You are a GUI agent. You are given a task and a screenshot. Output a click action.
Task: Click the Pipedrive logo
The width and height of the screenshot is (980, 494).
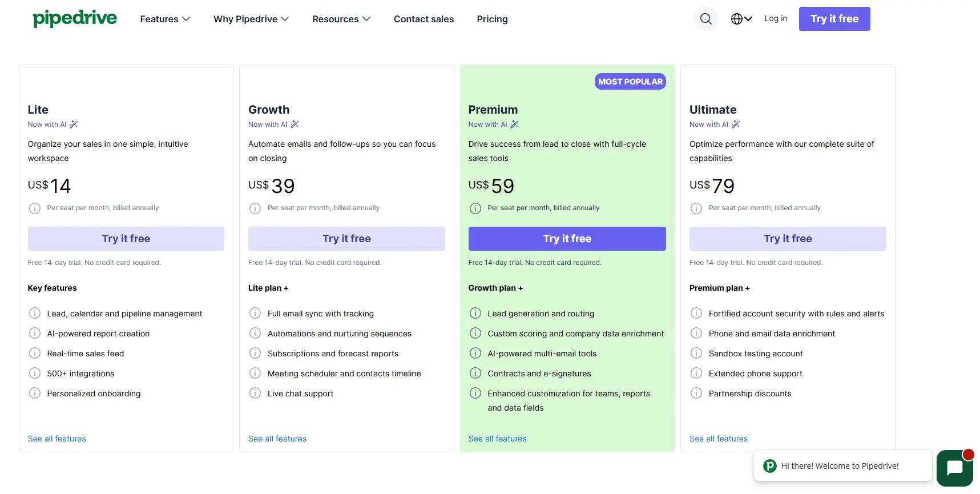(x=74, y=18)
